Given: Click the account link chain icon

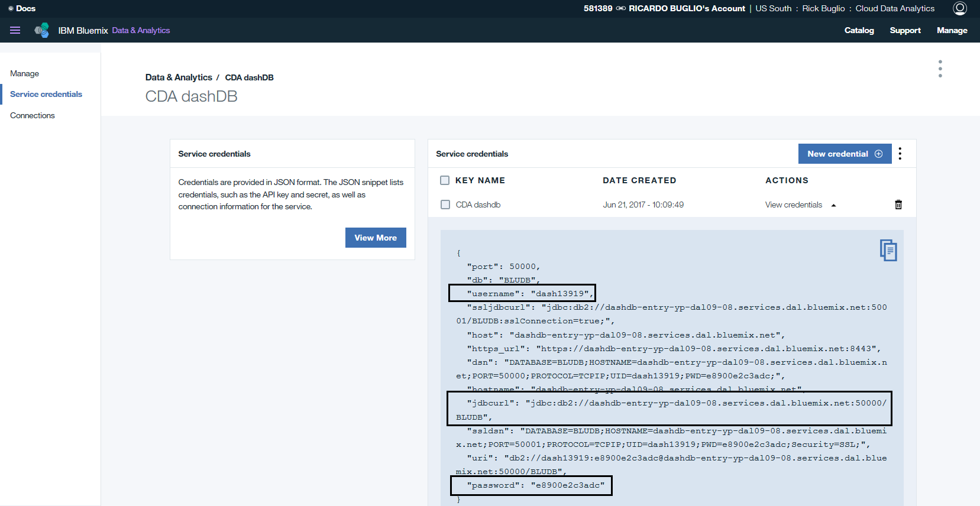Looking at the screenshot, I should [x=620, y=8].
